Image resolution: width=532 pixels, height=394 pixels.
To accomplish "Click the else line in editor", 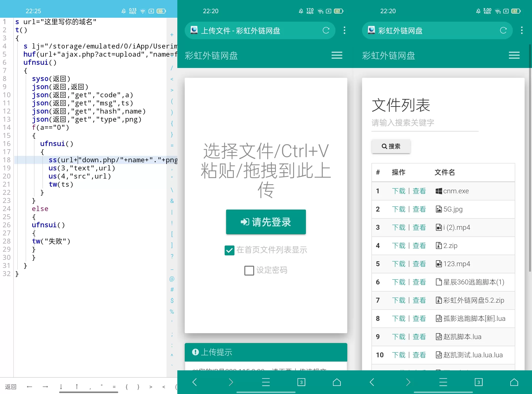I will coord(40,209).
